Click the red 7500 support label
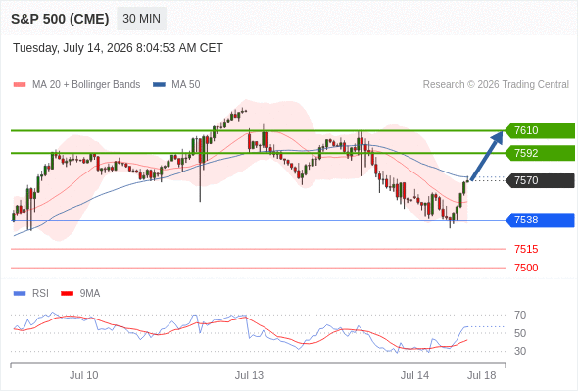The height and width of the screenshot is (392, 578). pyautogui.click(x=526, y=268)
